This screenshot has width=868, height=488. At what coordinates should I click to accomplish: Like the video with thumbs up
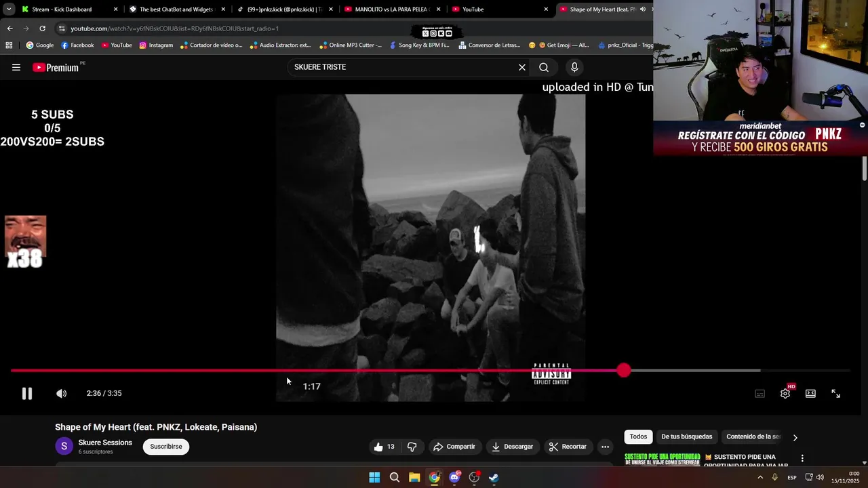(384, 447)
